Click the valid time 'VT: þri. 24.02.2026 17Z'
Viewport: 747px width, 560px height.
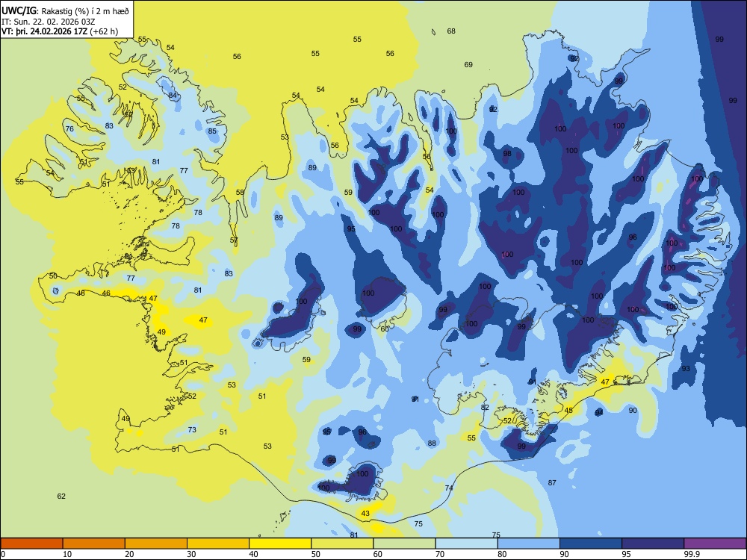tap(44, 32)
